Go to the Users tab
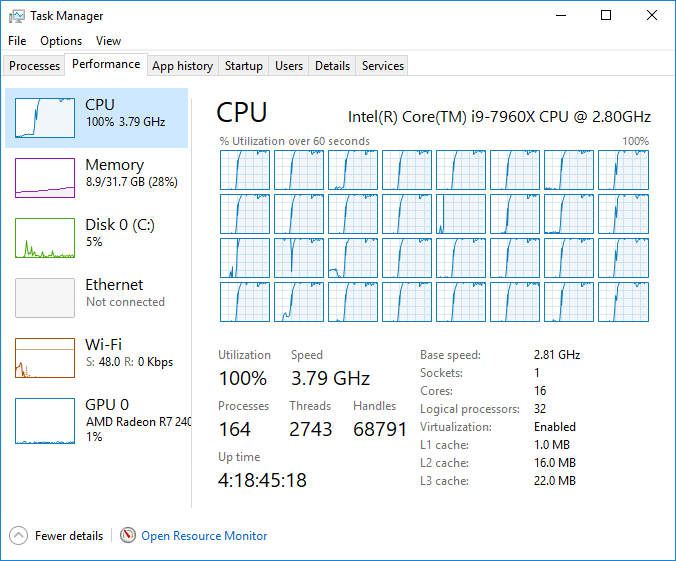The width and height of the screenshot is (676, 561). click(x=289, y=66)
